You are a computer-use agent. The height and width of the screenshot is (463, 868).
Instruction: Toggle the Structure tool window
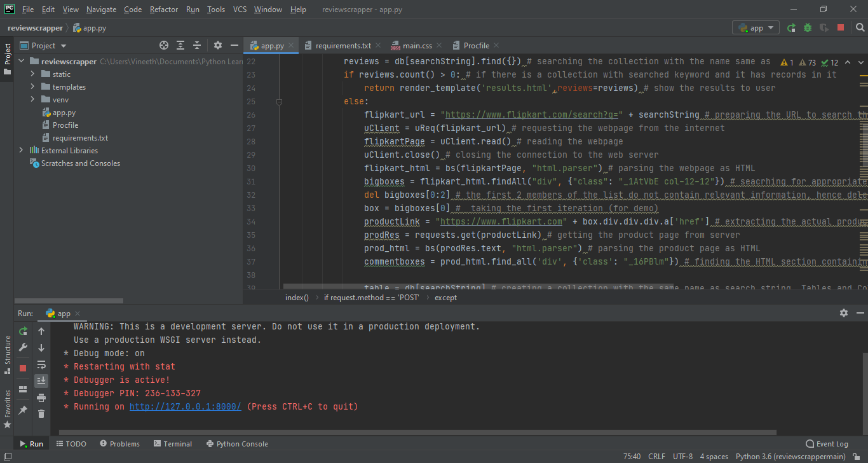[x=7, y=354]
